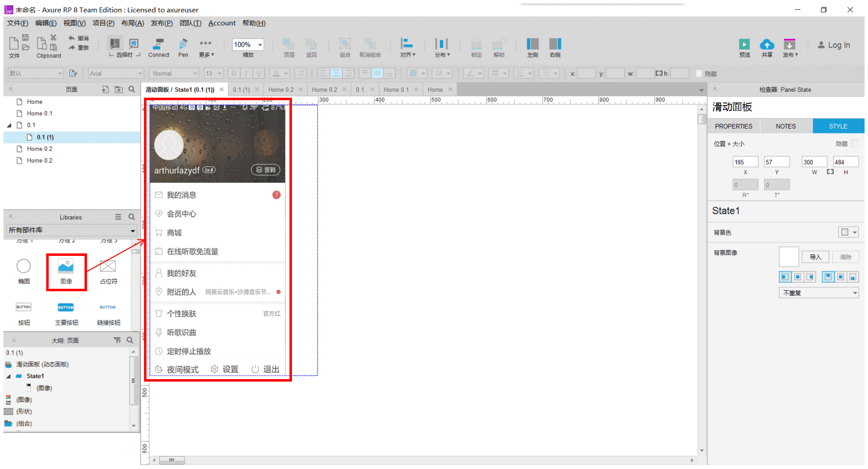Select the Connect tool in toolbar
Viewport: 868px width, 469px height.
(158, 48)
